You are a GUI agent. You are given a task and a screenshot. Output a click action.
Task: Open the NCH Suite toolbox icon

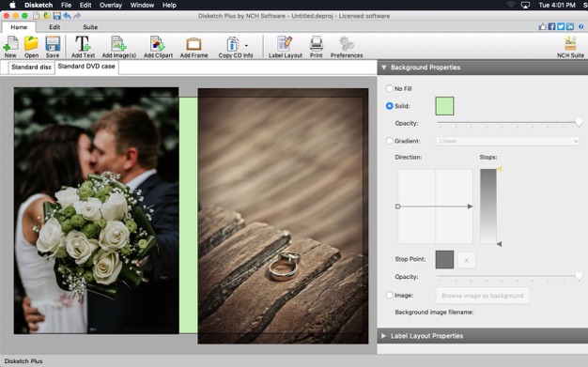(570, 47)
